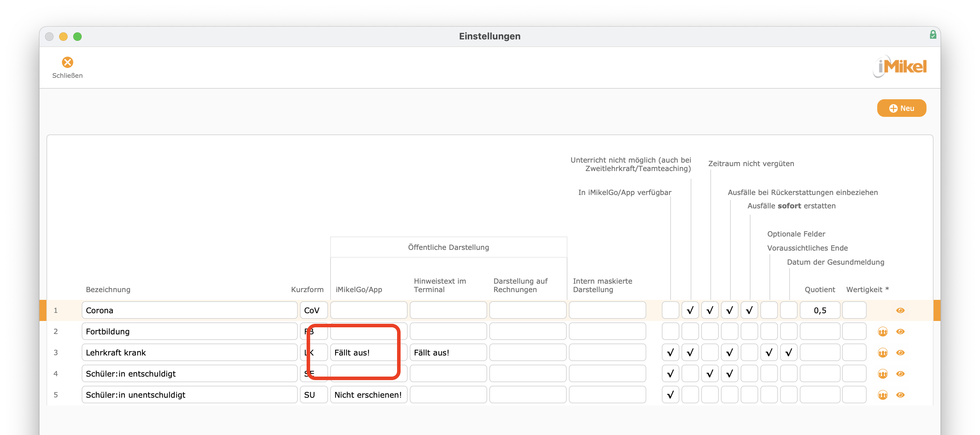Image resolution: width=980 pixels, height=435 pixels.
Task: Open the group icon for Lehrkraft krank
Action: tap(882, 353)
